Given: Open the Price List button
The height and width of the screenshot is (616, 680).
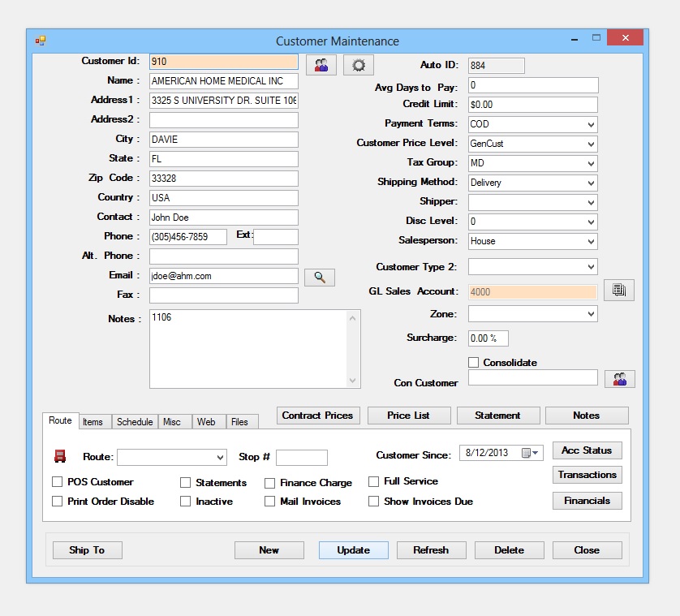Looking at the screenshot, I should click(408, 416).
